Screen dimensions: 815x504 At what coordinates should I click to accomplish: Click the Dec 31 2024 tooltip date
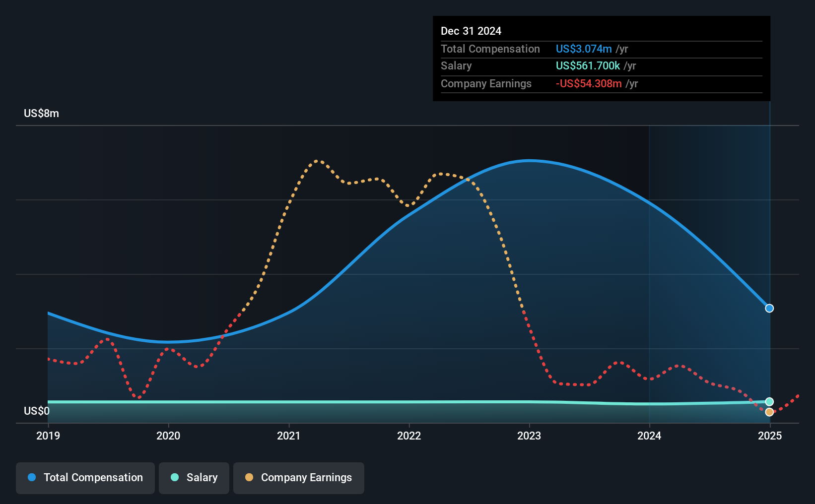coord(471,31)
